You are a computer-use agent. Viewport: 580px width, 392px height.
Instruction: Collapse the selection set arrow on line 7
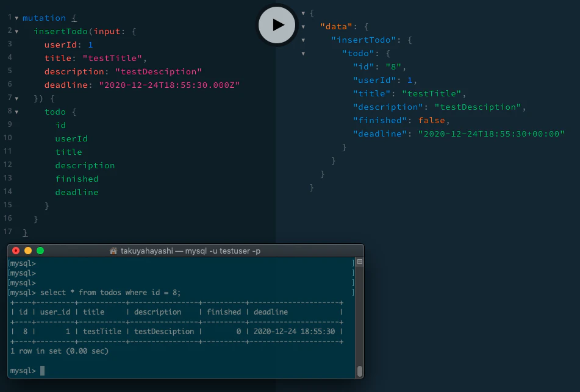[16, 98]
